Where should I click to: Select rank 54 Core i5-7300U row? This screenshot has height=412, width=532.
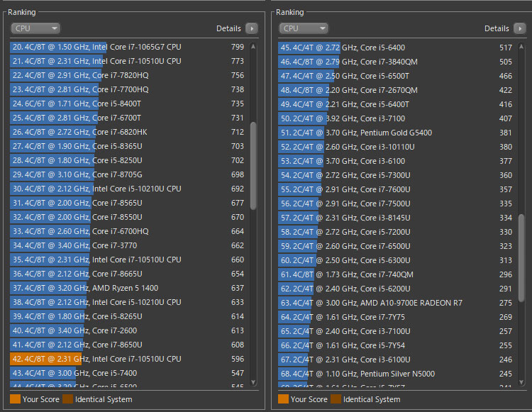pyautogui.click(x=397, y=175)
